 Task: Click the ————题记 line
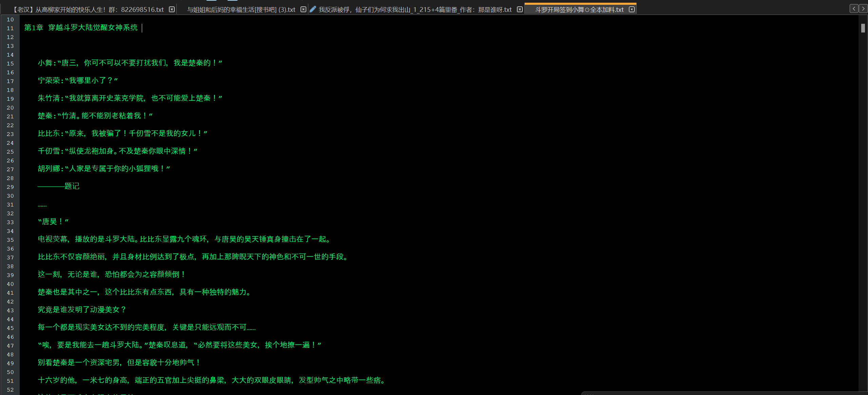pos(58,186)
